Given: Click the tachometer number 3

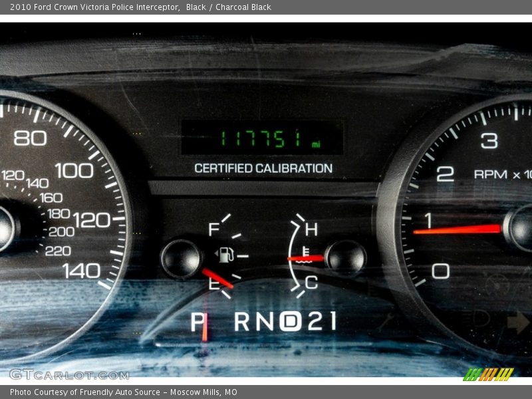Looking at the screenshot, I should coord(489,140).
